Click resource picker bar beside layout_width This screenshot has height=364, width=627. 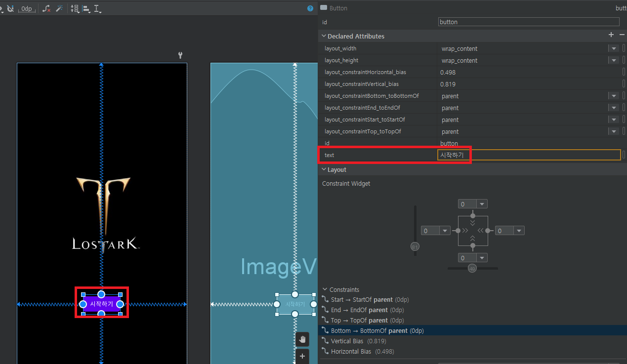(x=624, y=48)
